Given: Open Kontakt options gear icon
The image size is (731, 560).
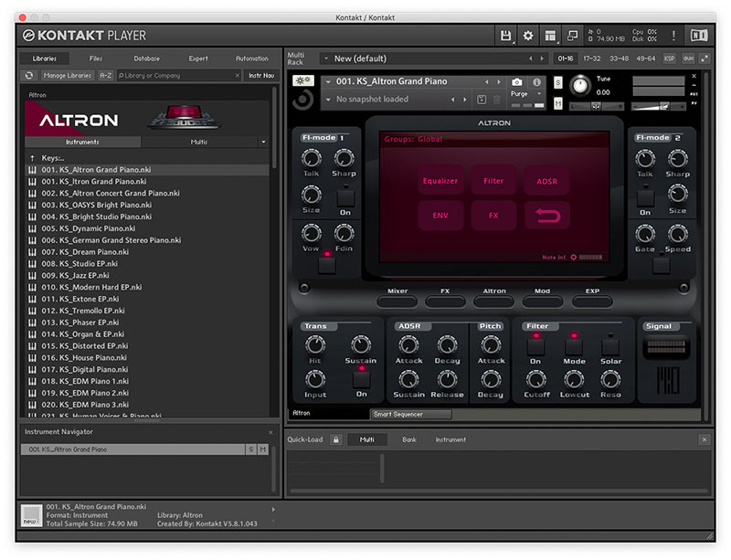Looking at the screenshot, I should tap(528, 36).
